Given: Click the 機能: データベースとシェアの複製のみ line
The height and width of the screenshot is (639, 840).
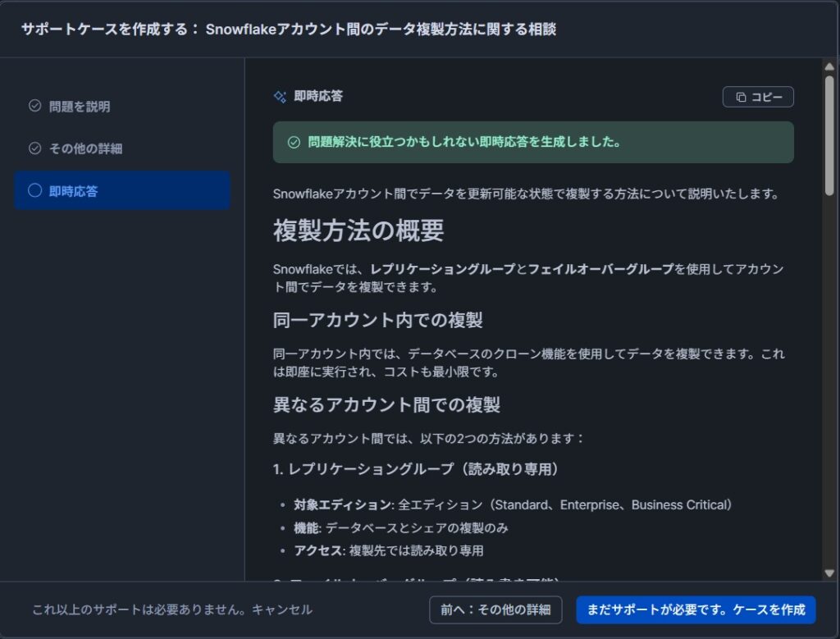Looking at the screenshot, I should (x=400, y=528).
